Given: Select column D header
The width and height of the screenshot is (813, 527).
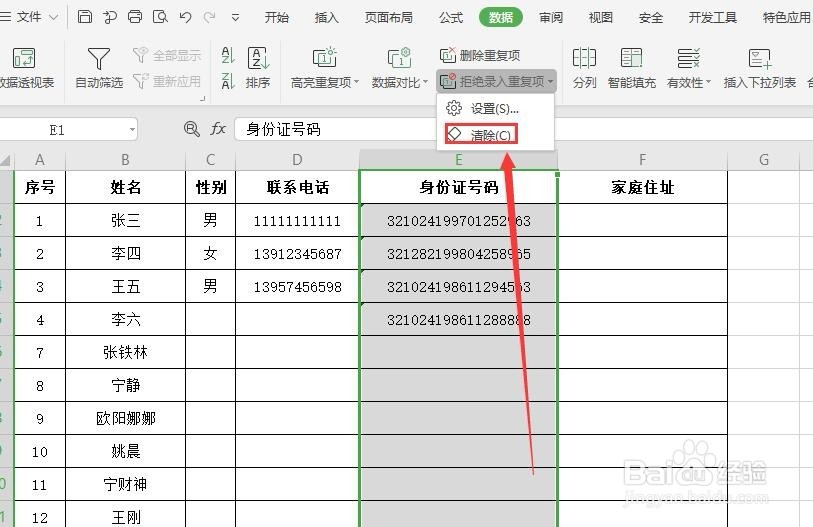Looking at the screenshot, I should pyautogui.click(x=297, y=160).
